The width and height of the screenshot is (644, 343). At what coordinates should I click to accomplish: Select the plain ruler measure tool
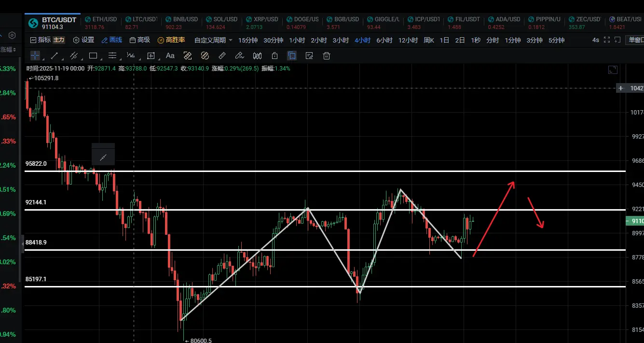[222, 56]
